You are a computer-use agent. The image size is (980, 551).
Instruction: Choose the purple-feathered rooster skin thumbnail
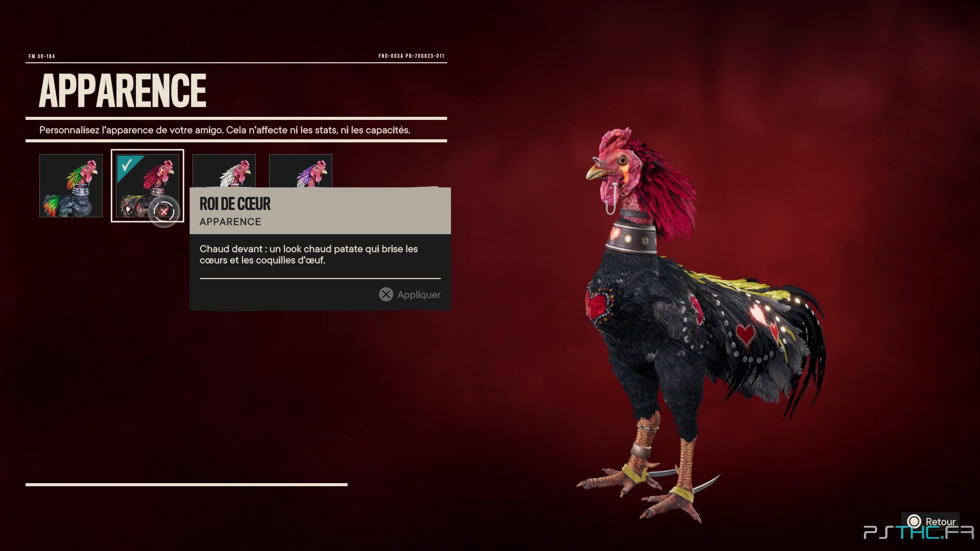(301, 171)
